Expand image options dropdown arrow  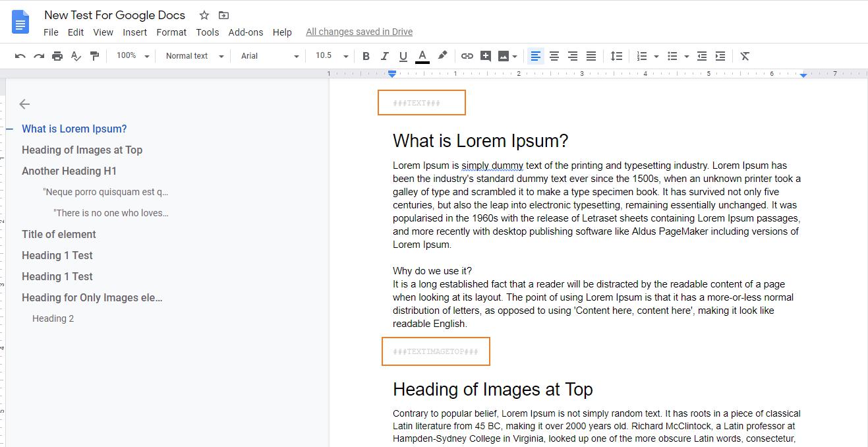point(515,56)
